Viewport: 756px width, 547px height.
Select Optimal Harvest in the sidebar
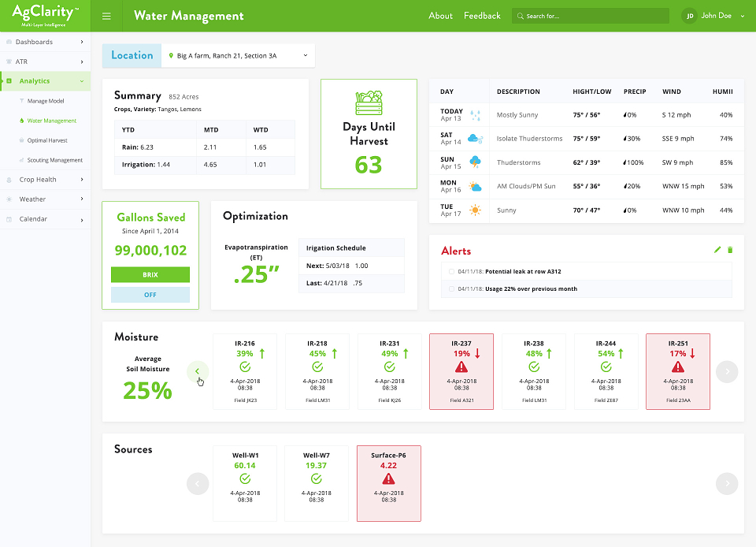click(x=47, y=140)
